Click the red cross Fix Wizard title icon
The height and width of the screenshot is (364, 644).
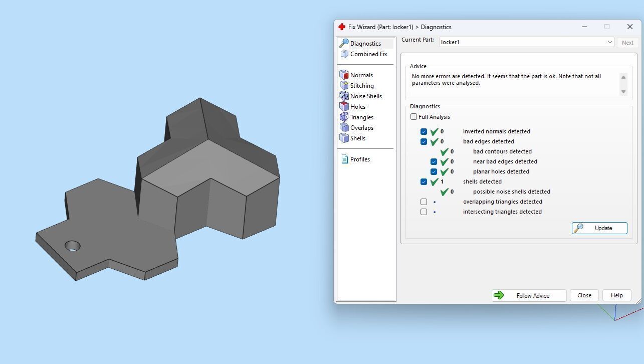[x=342, y=27]
